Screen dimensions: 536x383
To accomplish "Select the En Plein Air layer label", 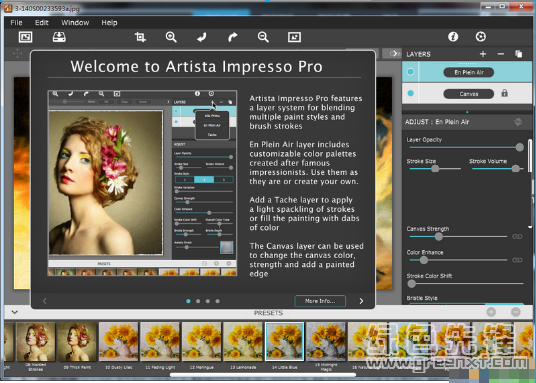I will pyautogui.click(x=469, y=72).
